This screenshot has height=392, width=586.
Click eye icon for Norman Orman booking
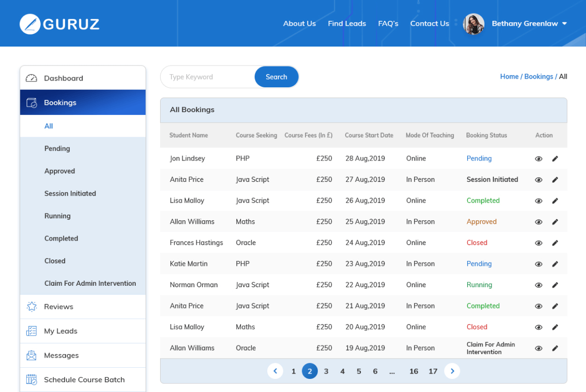[538, 285]
